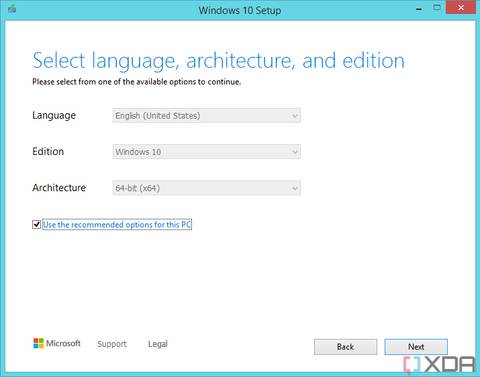
Task: Click the Edition field label
Action: 48,151
